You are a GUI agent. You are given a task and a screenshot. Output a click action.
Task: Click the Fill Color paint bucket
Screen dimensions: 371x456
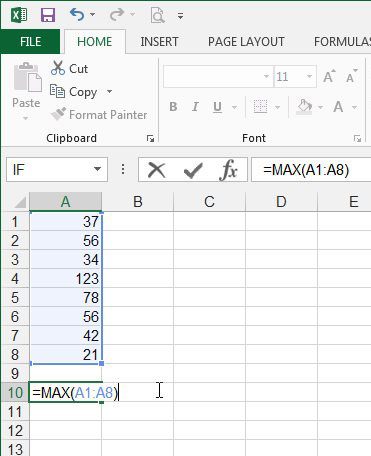coord(305,107)
